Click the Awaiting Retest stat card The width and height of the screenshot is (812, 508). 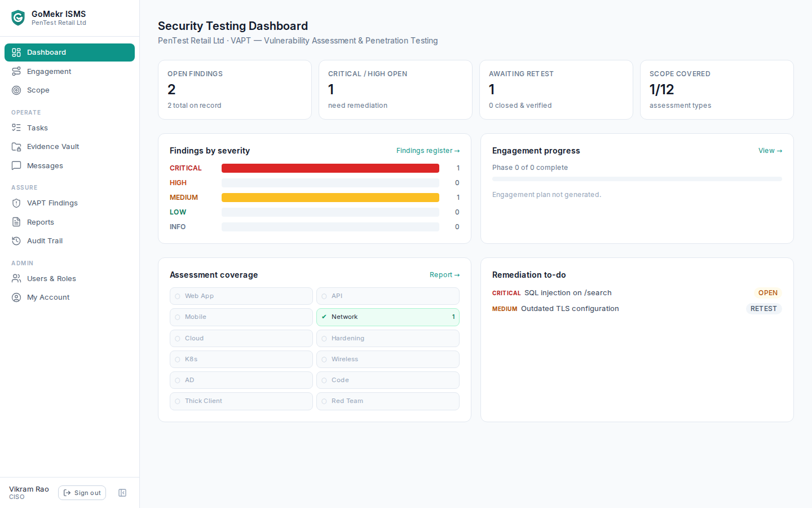pyautogui.click(x=556, y=90)
